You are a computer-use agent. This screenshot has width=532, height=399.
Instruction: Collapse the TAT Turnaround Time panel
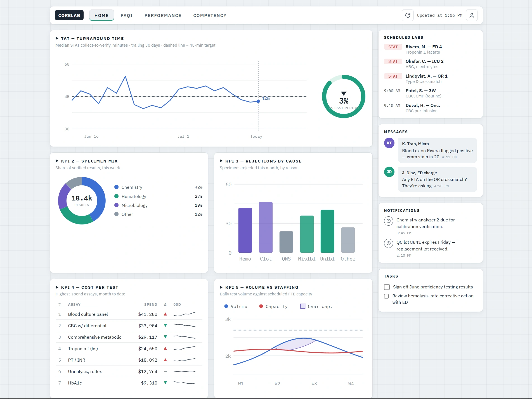pos(57,39)
